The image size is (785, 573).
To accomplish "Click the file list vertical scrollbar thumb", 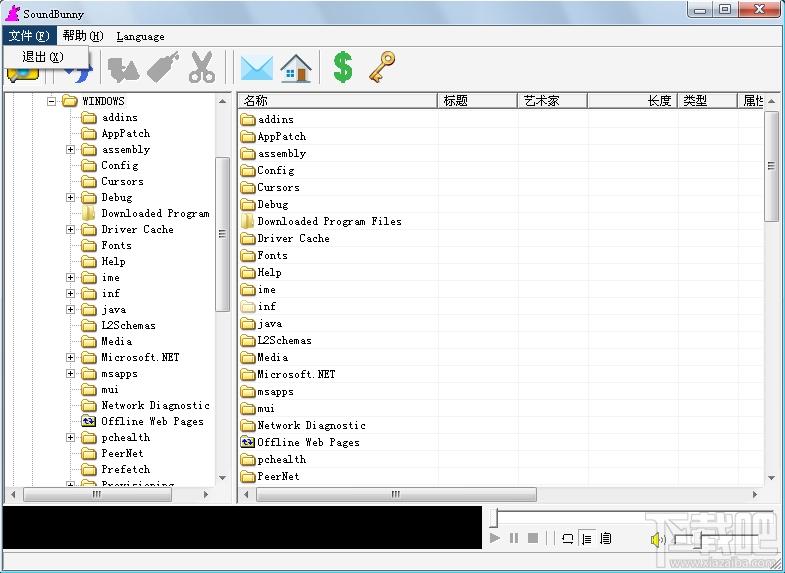I will 771,166.
